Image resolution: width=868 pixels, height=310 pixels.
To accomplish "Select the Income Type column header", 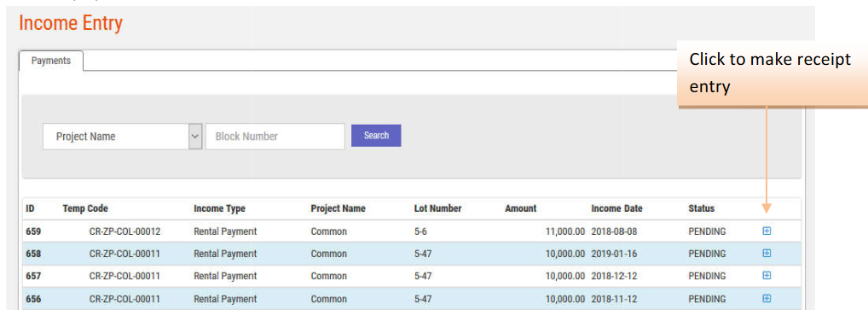I will (x=219, y=208).
